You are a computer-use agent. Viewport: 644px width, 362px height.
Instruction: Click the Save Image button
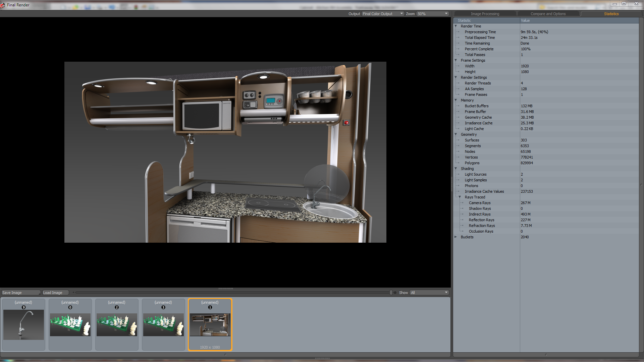pos(20,293)
